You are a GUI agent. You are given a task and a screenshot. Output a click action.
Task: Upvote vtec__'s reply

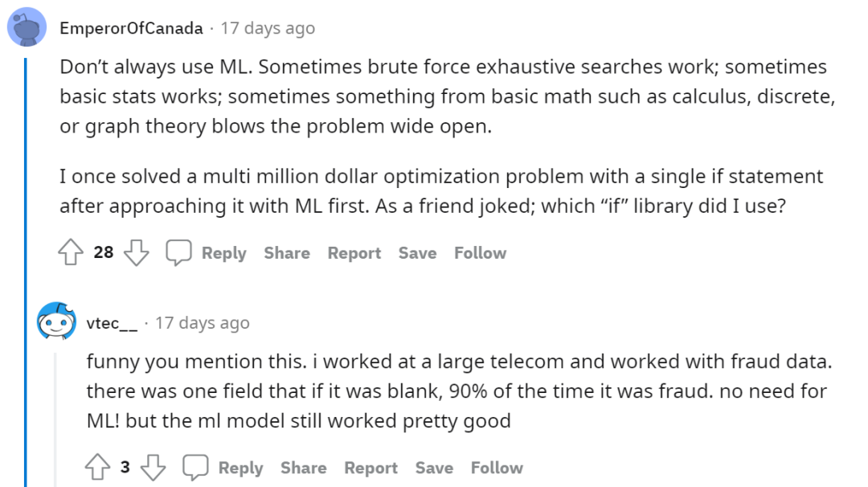click(x=97, y=469)
